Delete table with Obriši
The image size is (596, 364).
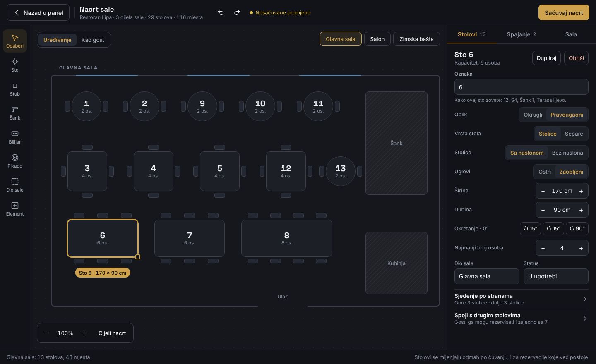(x=576, y=58)
